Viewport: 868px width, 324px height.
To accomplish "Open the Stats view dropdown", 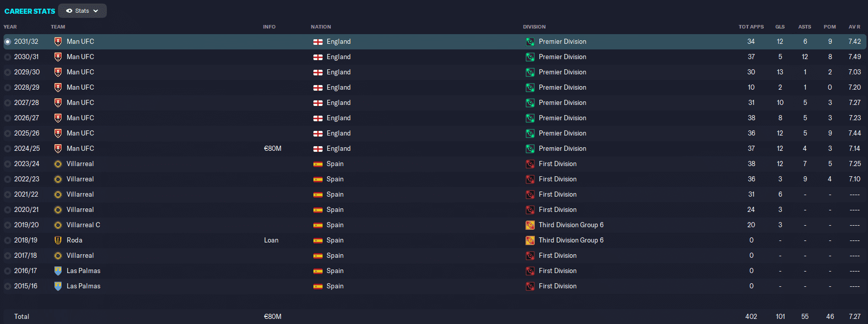I will tap(82, 11).
